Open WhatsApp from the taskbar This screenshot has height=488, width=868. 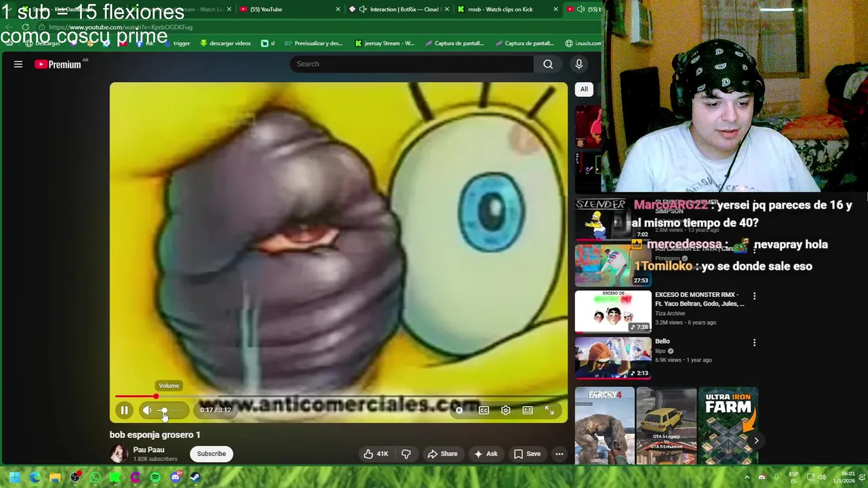click(95, 477)
